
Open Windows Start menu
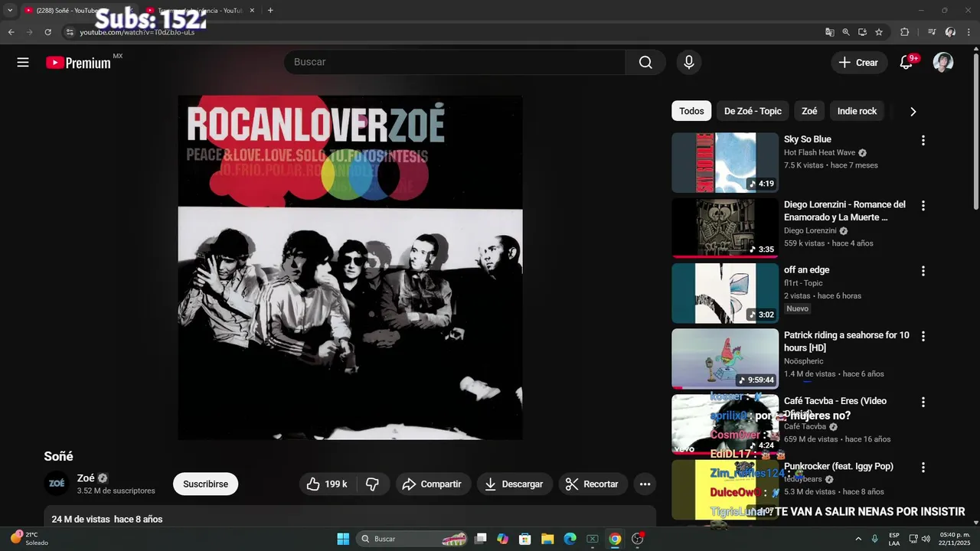click(343, 539)
